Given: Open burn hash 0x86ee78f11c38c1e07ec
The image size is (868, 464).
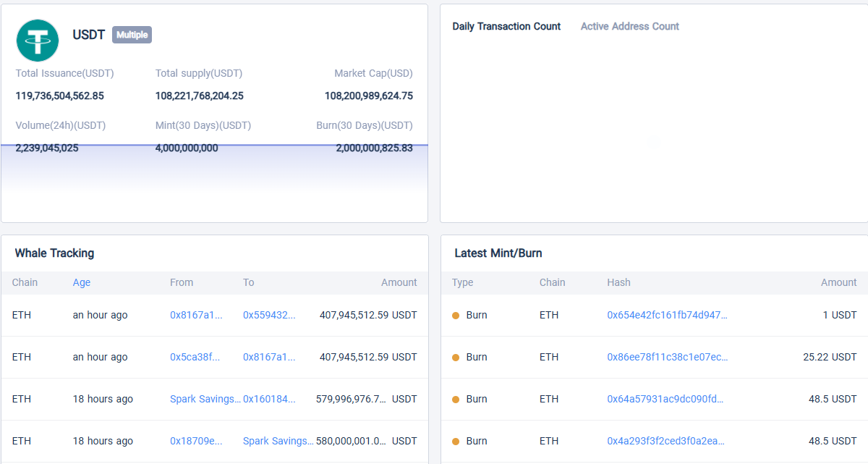Looking at the screenshot, I should click(x=667, y=357).
